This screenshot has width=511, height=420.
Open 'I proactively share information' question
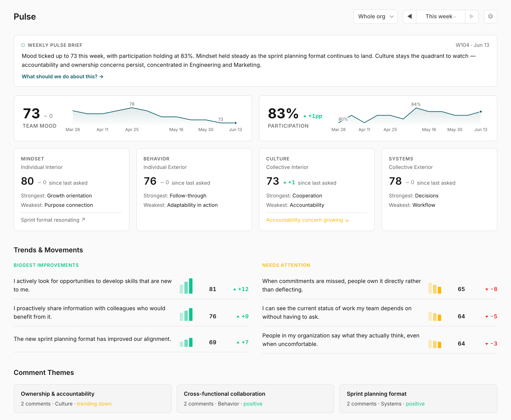pyautogui.click(x=89, y=312)
